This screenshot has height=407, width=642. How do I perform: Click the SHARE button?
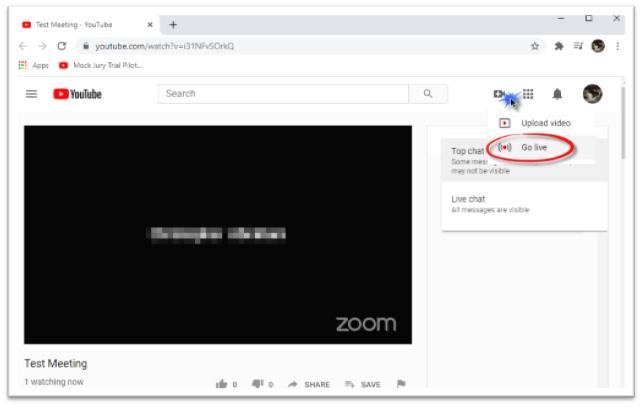click(x=309, y=384)
